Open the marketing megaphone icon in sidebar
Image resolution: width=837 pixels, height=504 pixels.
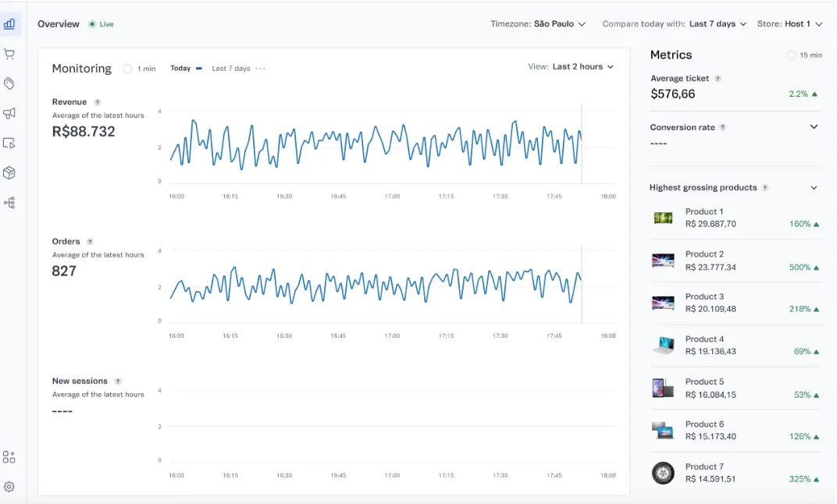point(9,113)
